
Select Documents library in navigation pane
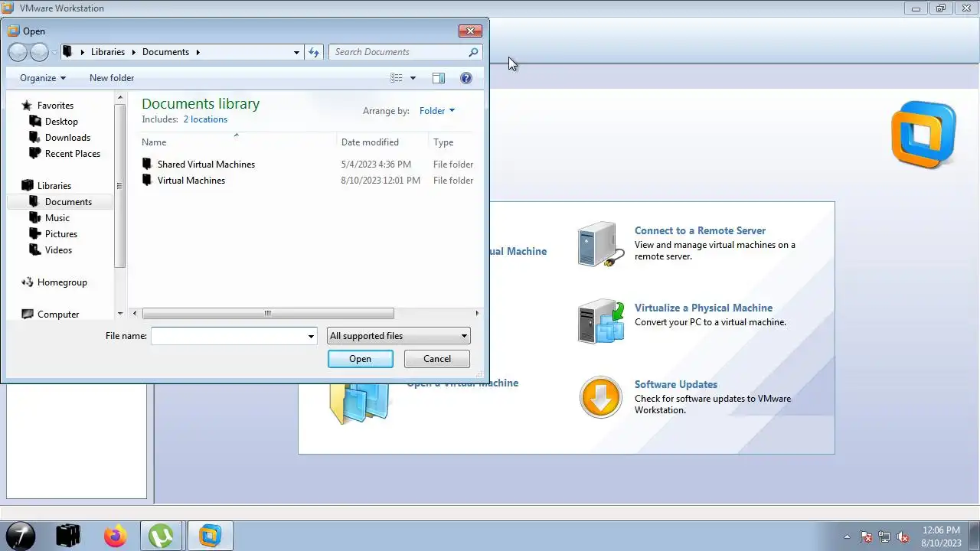pos(68,202)
